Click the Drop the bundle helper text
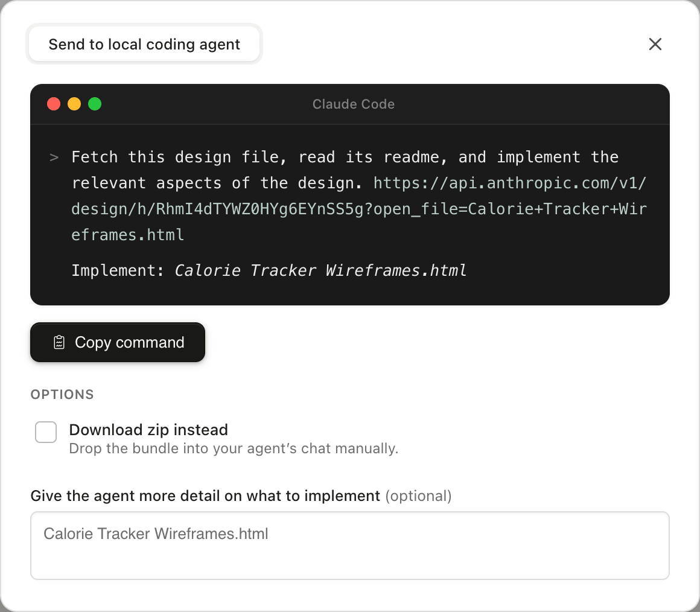Screen dimensions: 700x612 pos(234,448)
